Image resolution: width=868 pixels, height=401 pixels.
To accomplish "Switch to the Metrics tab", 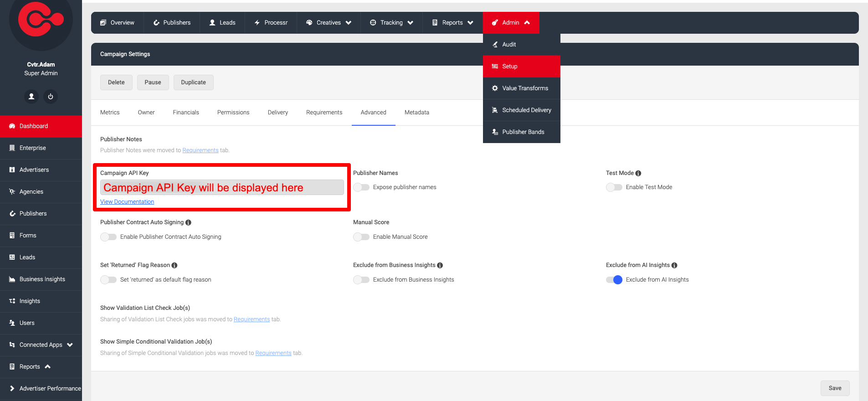I will [110, 113].
